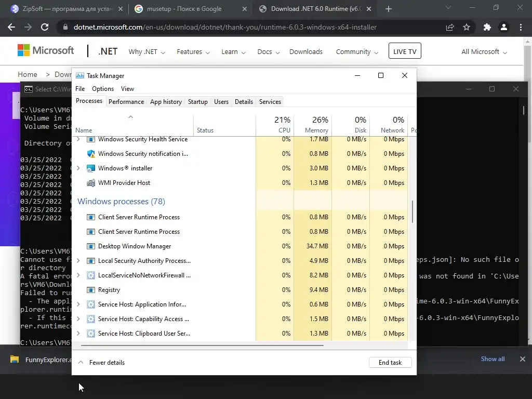Expand Service Host: Capability Access row
532x399 pixels.
point(78,319)
